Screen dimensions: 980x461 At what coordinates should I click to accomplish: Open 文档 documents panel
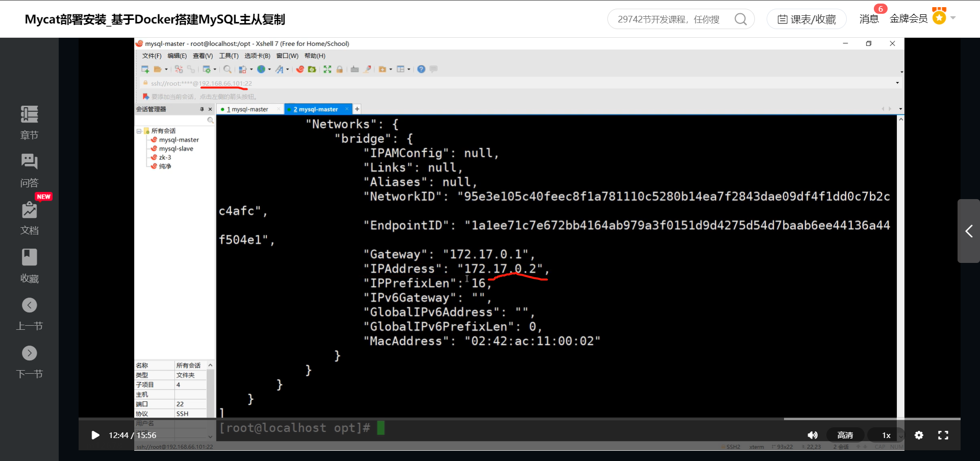[29, 218]
